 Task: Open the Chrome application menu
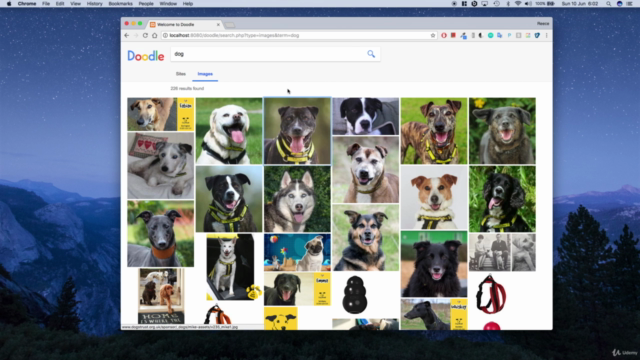pos(27,4)
